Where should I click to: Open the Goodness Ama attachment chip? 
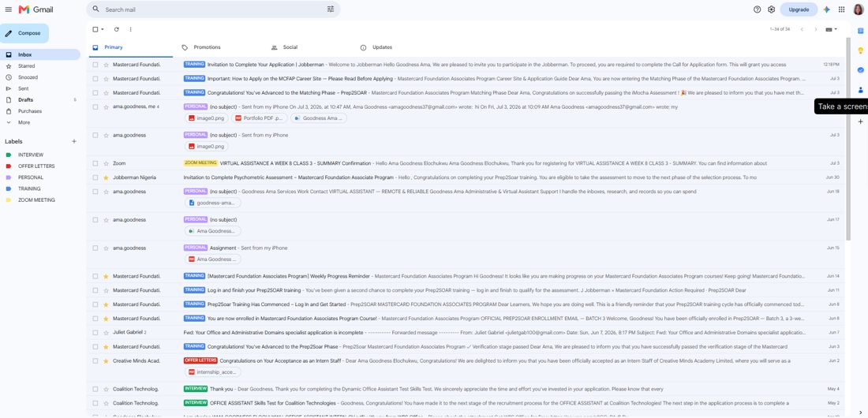click(x=319, y=118)
